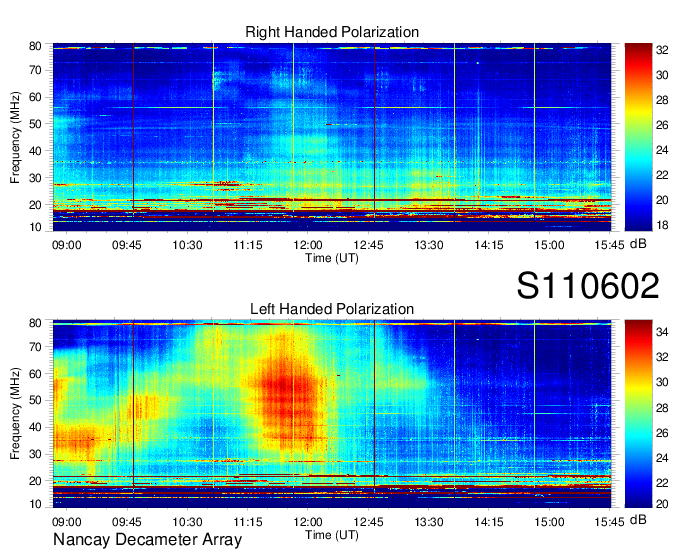Click the 20 MHz tick on Right Handed plot
This screenshot has width=680, height=552.
(35, 205)
